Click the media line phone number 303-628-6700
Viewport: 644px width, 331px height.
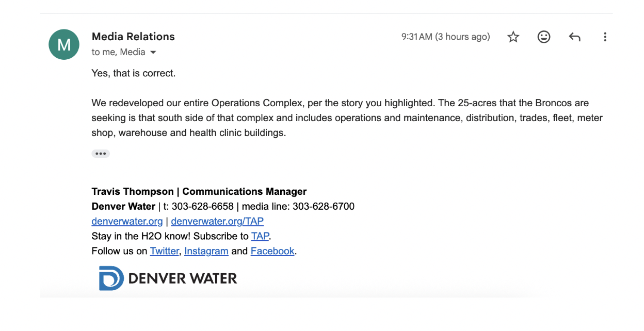pos(324,207)
